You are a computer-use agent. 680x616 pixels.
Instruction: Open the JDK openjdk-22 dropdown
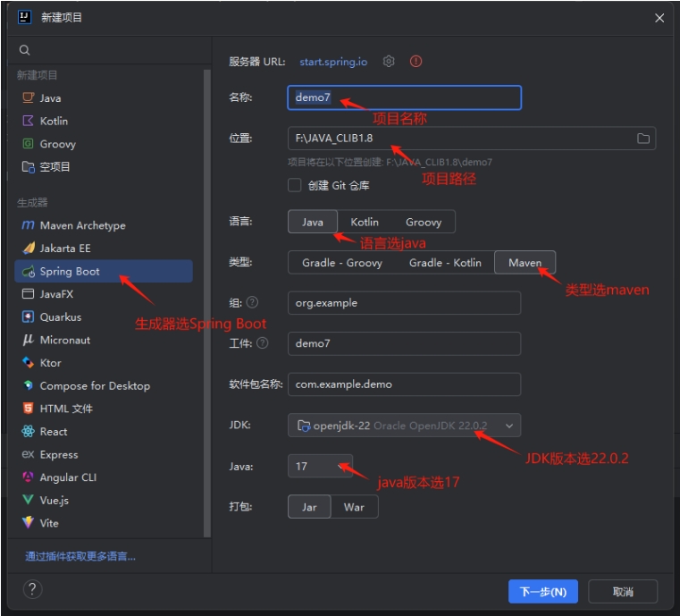pyautogui.click(x=404, y=426)
